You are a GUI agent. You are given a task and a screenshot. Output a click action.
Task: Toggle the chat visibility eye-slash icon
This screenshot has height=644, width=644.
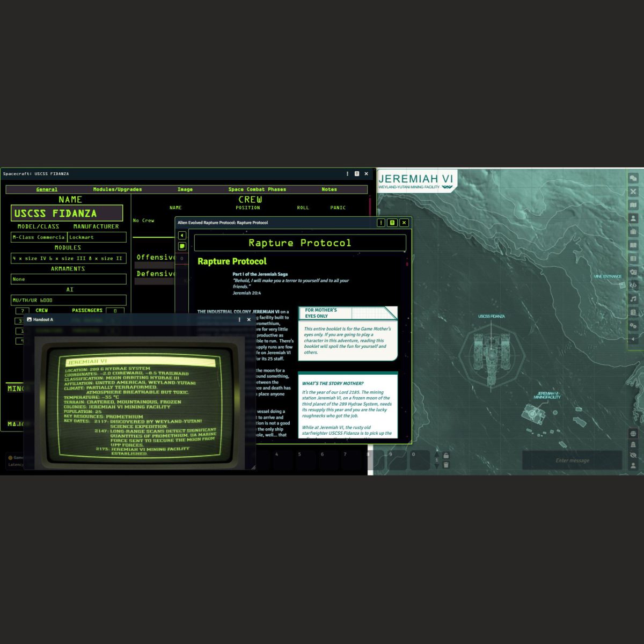pyautogui.click(x=633, y=455)
